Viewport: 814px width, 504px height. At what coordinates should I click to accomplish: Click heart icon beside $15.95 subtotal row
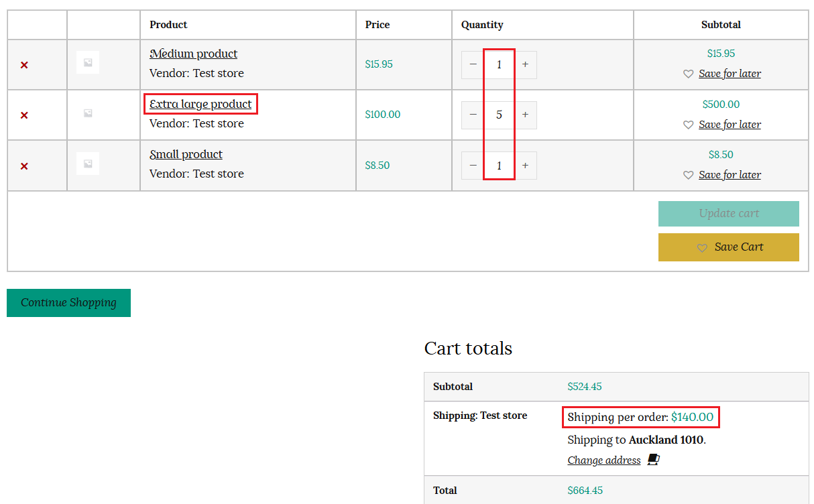click(x=688, y=74)
